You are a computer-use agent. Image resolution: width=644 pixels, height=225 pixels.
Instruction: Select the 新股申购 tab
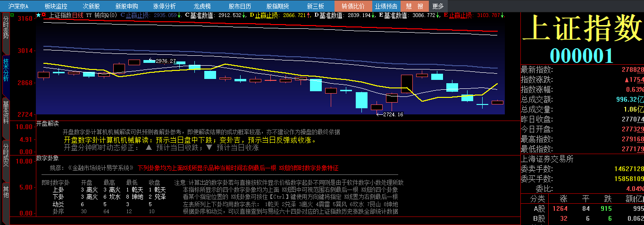click(126, 6)
